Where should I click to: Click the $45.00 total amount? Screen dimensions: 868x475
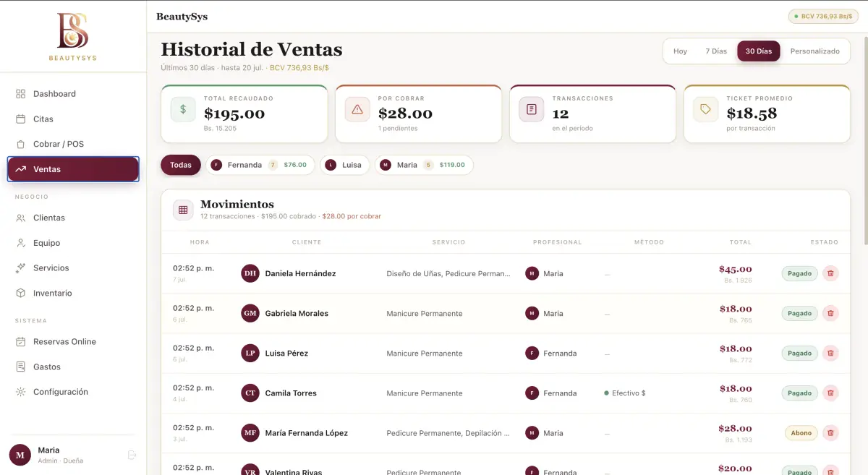(x=735, y=269)
